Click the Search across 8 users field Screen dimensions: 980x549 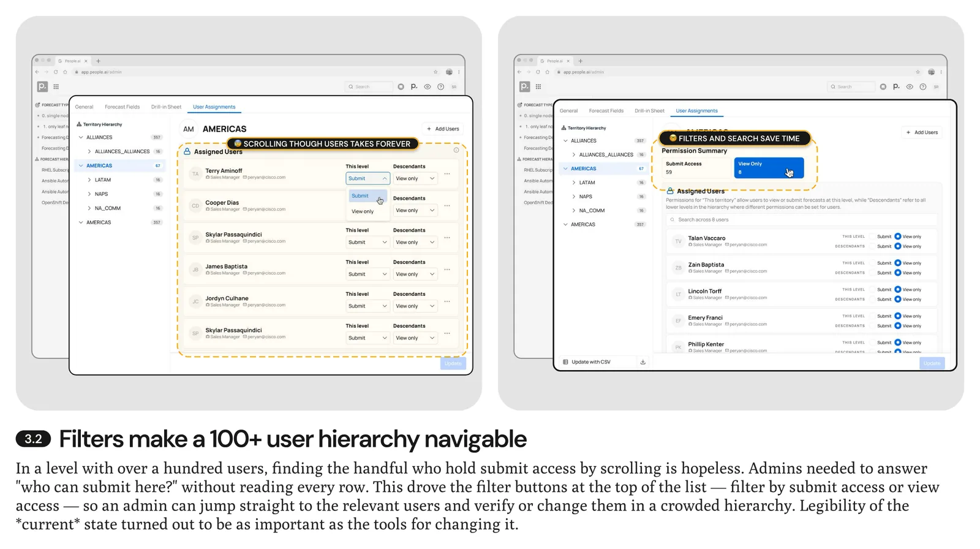tap(801, 220)
